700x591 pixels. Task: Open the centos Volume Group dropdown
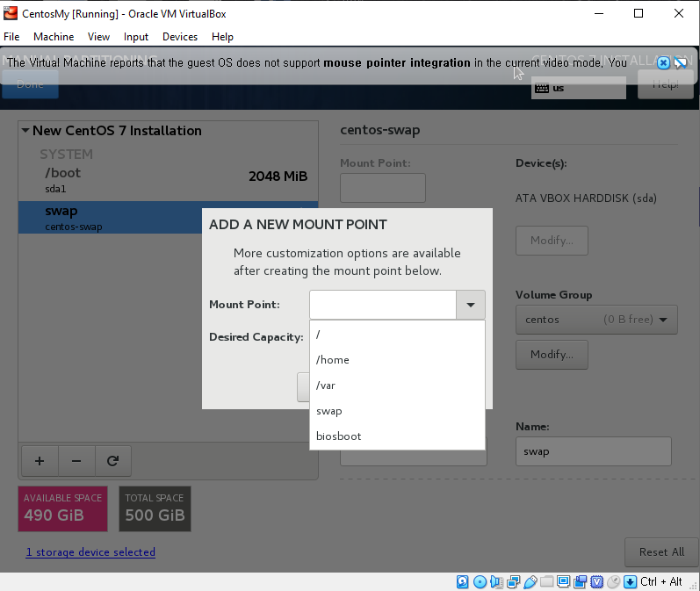[596, 320]
